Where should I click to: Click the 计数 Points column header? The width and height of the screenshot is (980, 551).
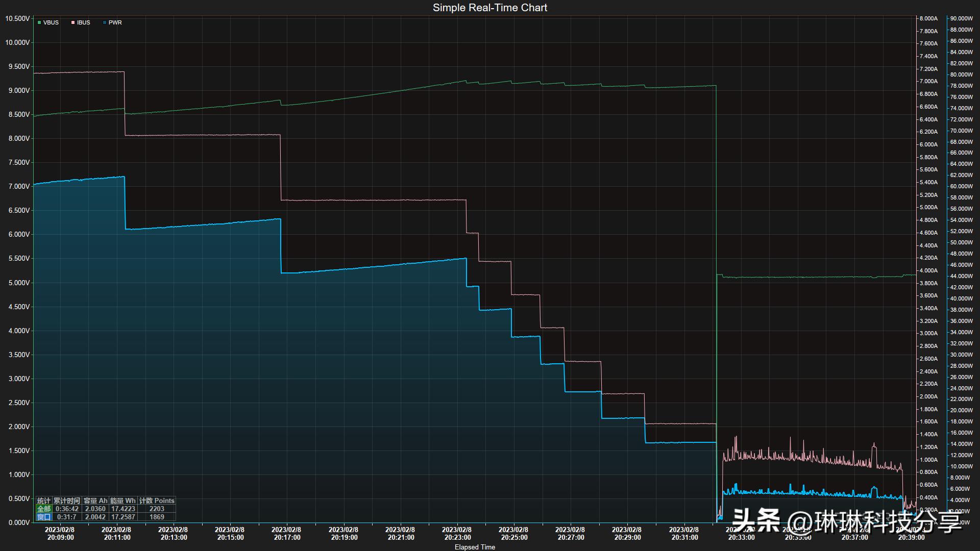point(157,500)
